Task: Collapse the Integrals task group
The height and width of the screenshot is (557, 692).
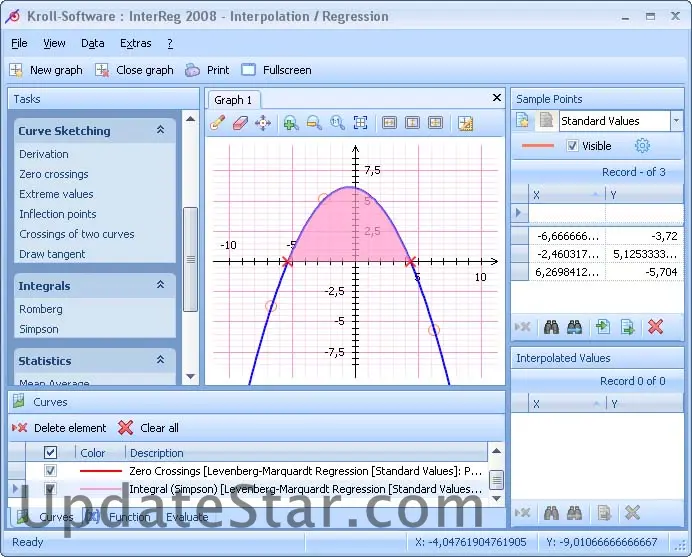Action: [160, 286]
